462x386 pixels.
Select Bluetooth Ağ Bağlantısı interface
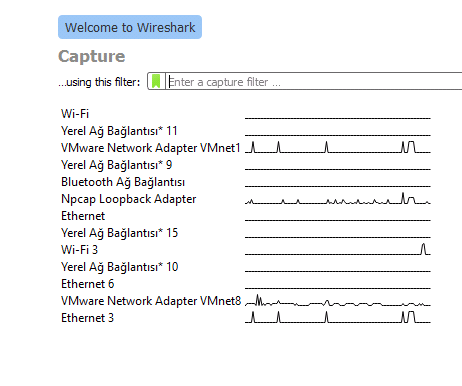point(123,182)
